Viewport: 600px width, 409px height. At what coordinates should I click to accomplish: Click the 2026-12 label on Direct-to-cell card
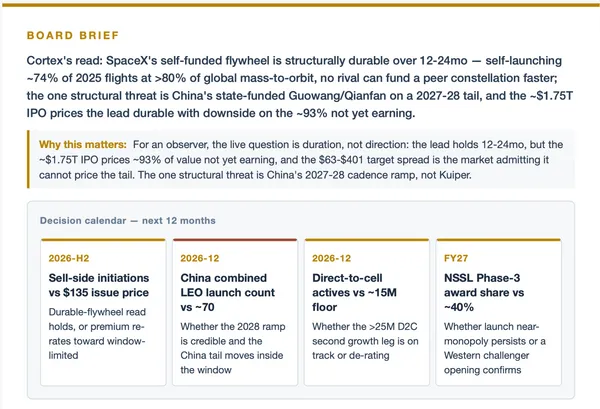pyautogui.click(x=331, y=258)
